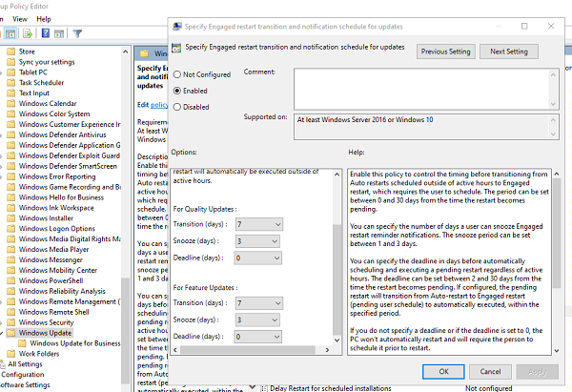Click the Options pane horizontal scrollbar thumb
This screenshot has width=572, height=392.
[x=248, y=350]
